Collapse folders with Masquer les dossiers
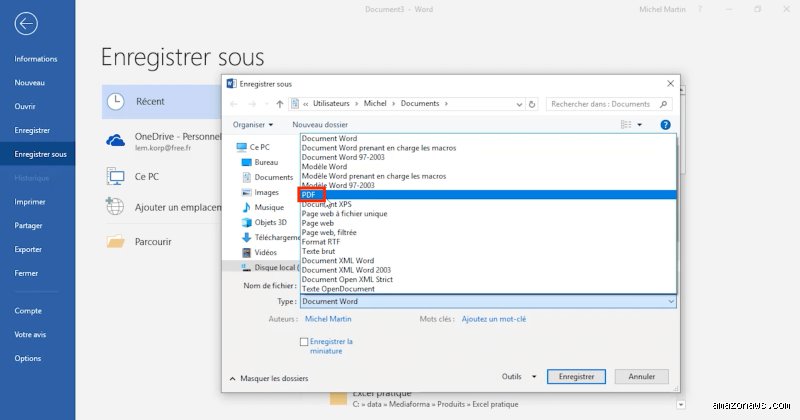This screenshot has height=420, width=800. tap(269, 379)
